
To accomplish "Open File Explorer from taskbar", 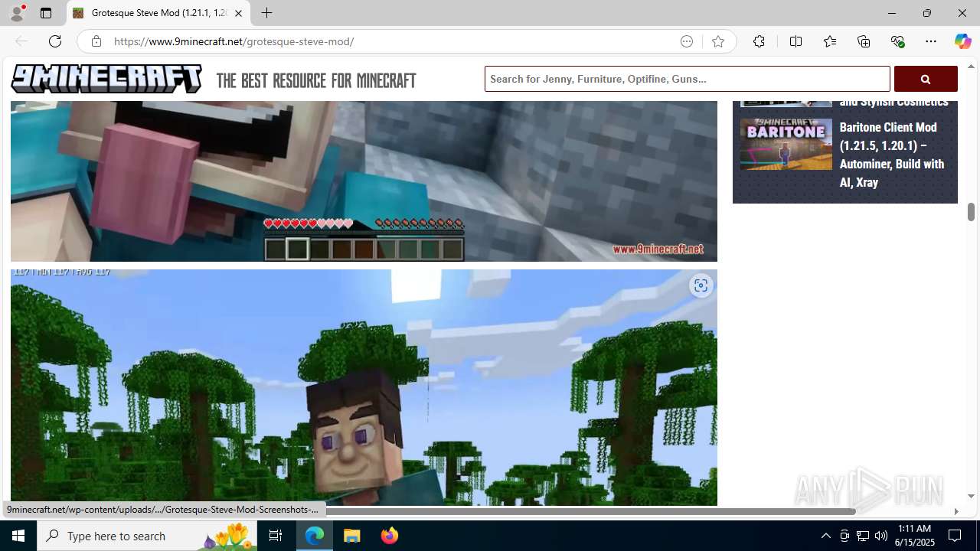I will click(352, 536).
